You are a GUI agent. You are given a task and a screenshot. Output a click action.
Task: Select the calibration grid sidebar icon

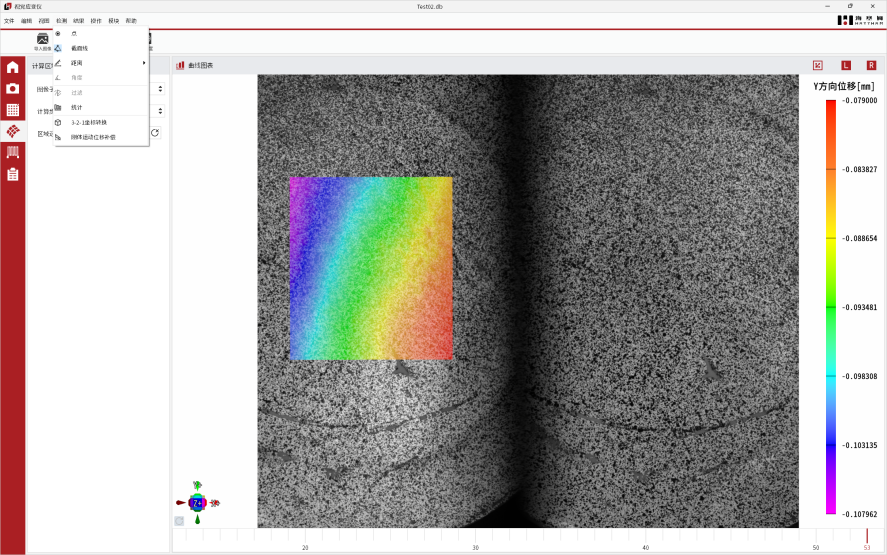tap(13, 110)
